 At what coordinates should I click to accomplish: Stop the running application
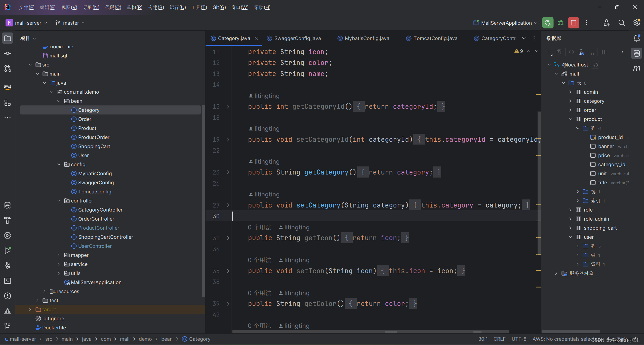point(574,23)
